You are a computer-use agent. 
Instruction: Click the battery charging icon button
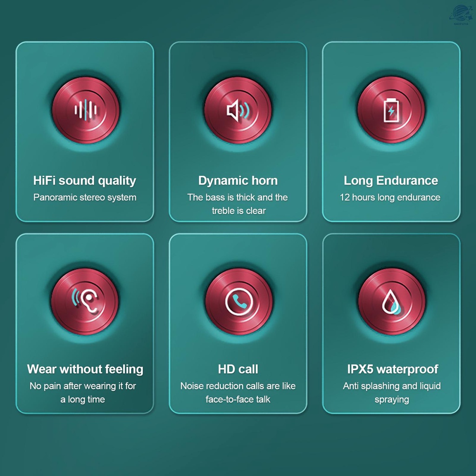391,110
